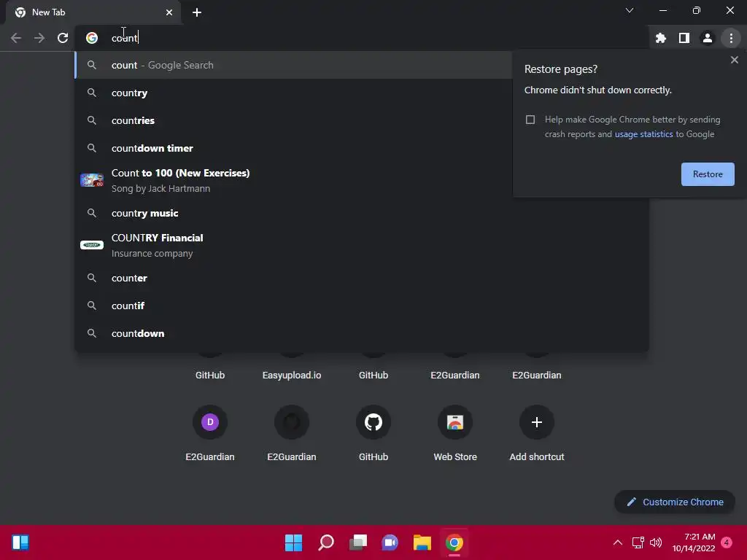747x560 pixels.
Task: Click the network tray icon
Action: point(638,542)
